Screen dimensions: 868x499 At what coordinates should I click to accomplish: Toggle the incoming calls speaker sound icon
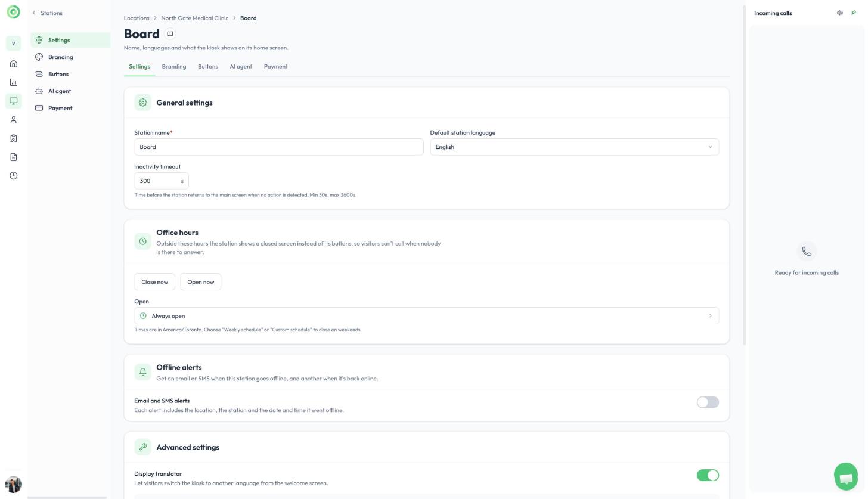(x=840, y=13)
